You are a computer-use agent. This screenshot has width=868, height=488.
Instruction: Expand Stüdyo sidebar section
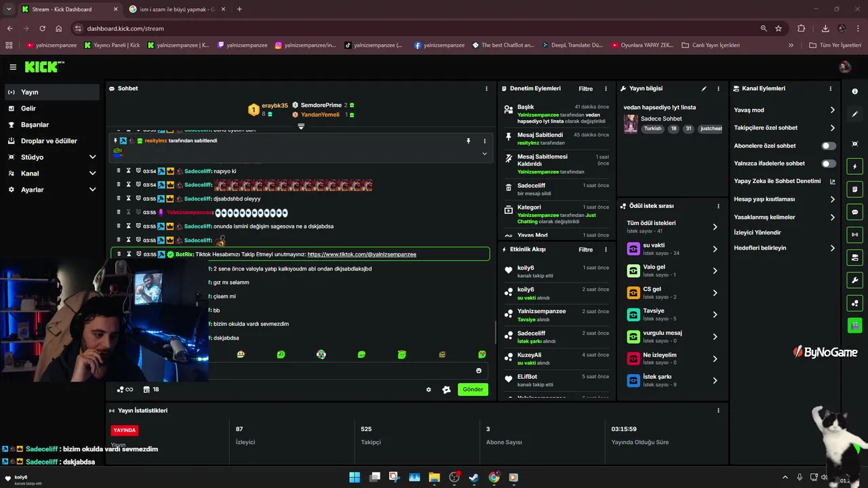click(x=92, y=157)
